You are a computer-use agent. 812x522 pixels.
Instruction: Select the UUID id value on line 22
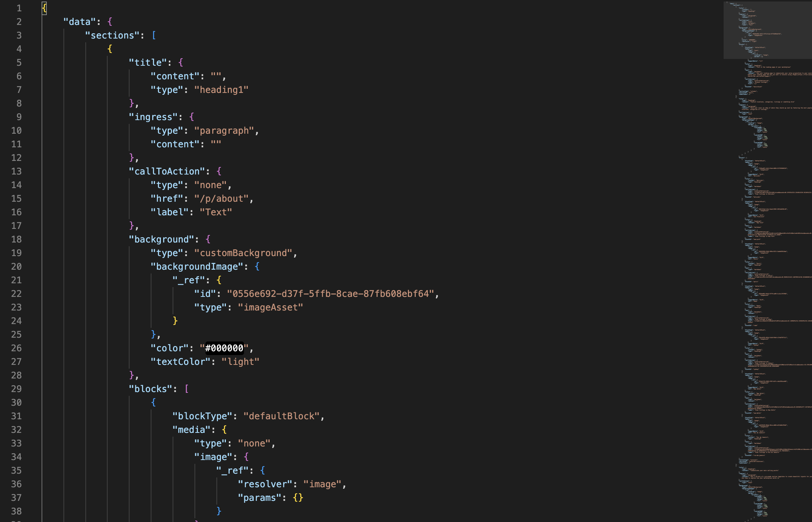[332, 293]
